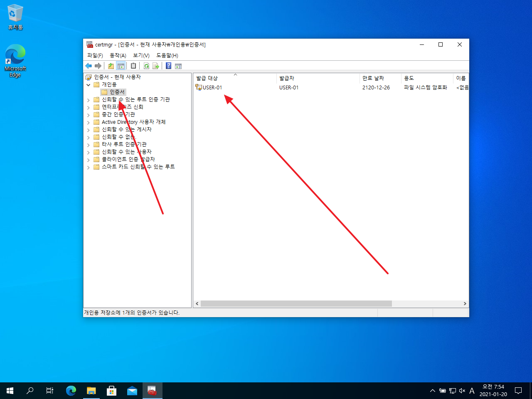Viewport: 532px width, 399px height.
Task: Show hidden tray icons chevron
Action: pos(432,391)
